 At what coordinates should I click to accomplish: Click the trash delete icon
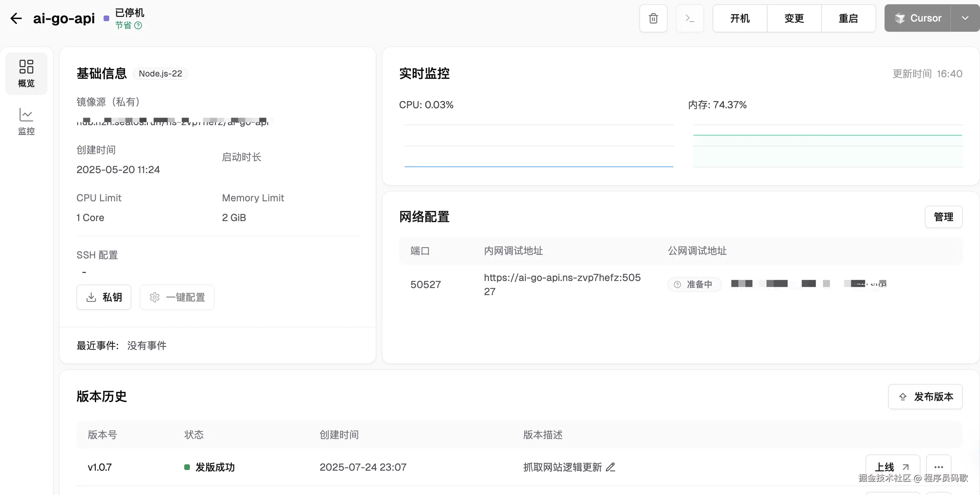pyautogui.click(x=653, y=18)
